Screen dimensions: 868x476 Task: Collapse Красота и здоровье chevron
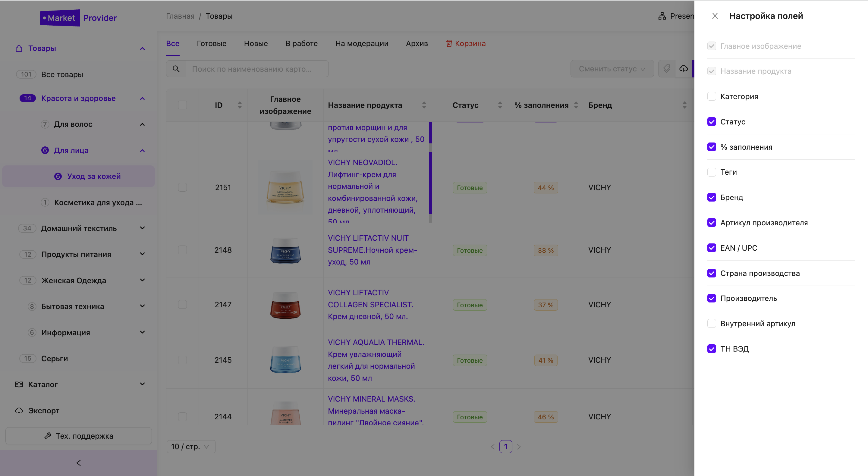coord(143,99)
